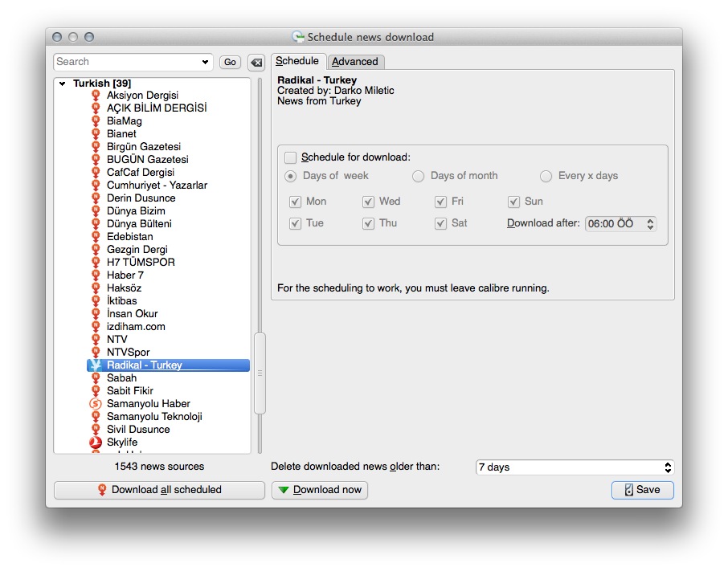The height and width of the screenshot is (571, 728).
Task: Click the Save button
Action: pos(643,490)
